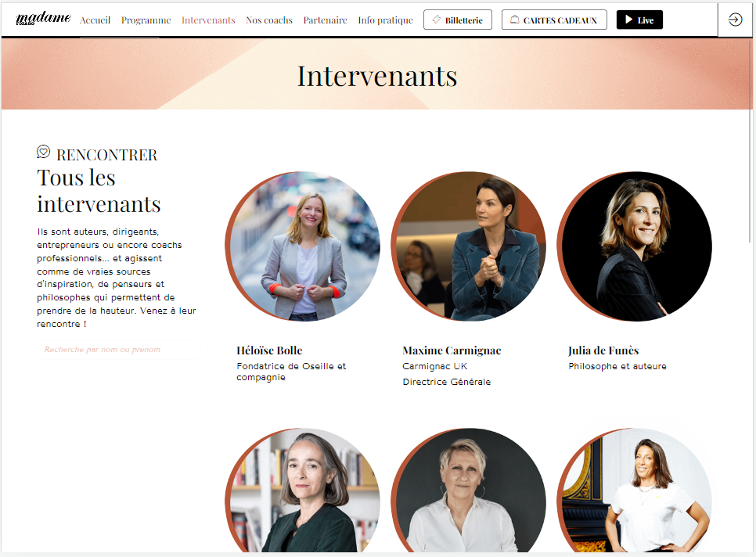
Task: Select the Intervenants menu item
Action: 208,20
